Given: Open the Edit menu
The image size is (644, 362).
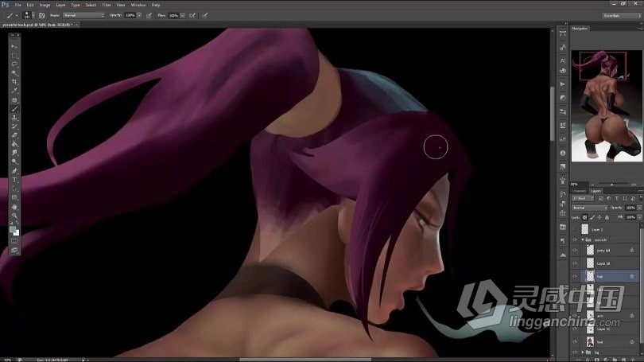Looking at the screenshot, I should pos(30,5).
